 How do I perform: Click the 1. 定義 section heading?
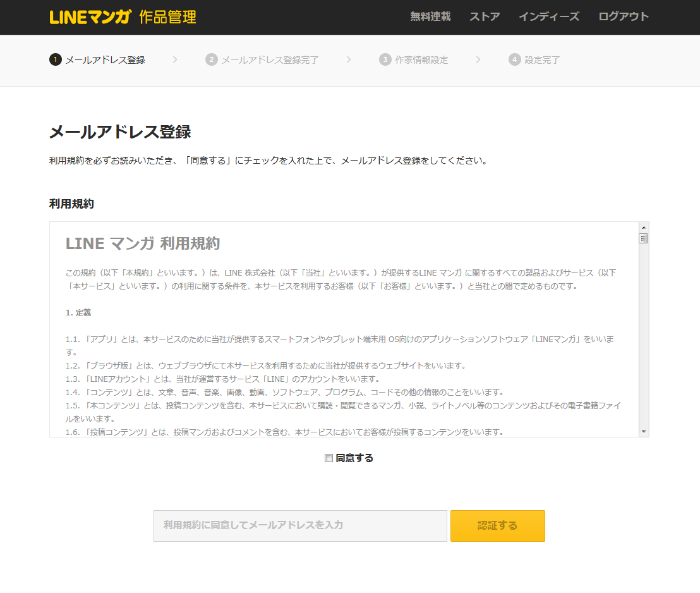click(x=78, y=313)
